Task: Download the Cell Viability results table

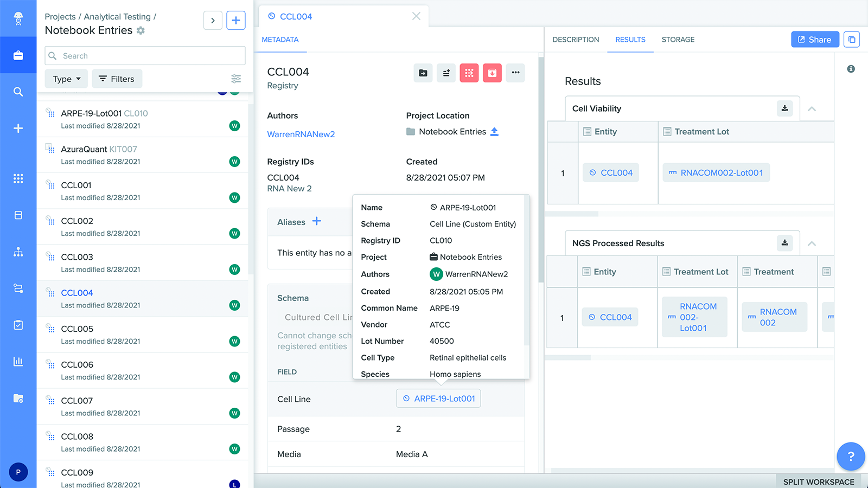Action: 784,108
